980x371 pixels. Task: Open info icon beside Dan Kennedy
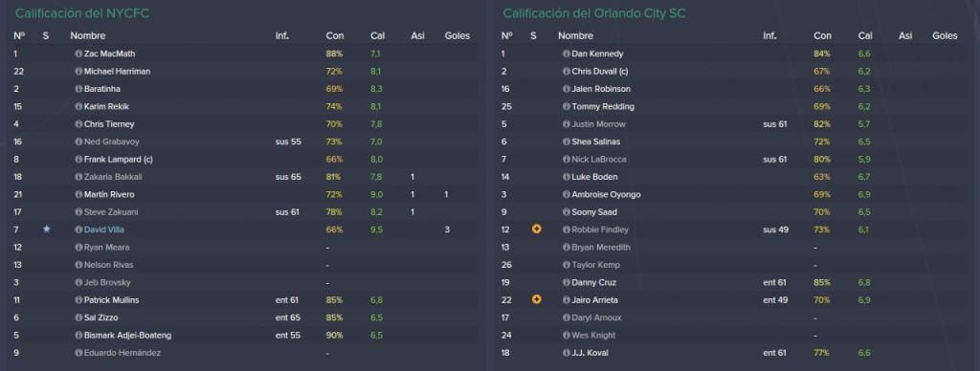567,55
